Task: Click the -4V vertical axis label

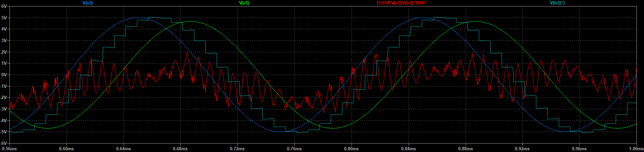Action: 4,120
